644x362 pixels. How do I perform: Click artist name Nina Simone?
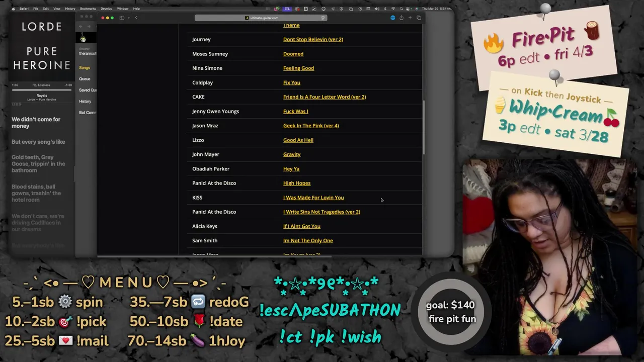pos(207,68)
